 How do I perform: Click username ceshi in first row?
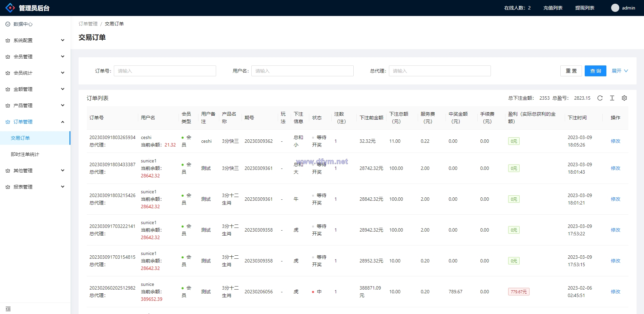pos(146,137)
